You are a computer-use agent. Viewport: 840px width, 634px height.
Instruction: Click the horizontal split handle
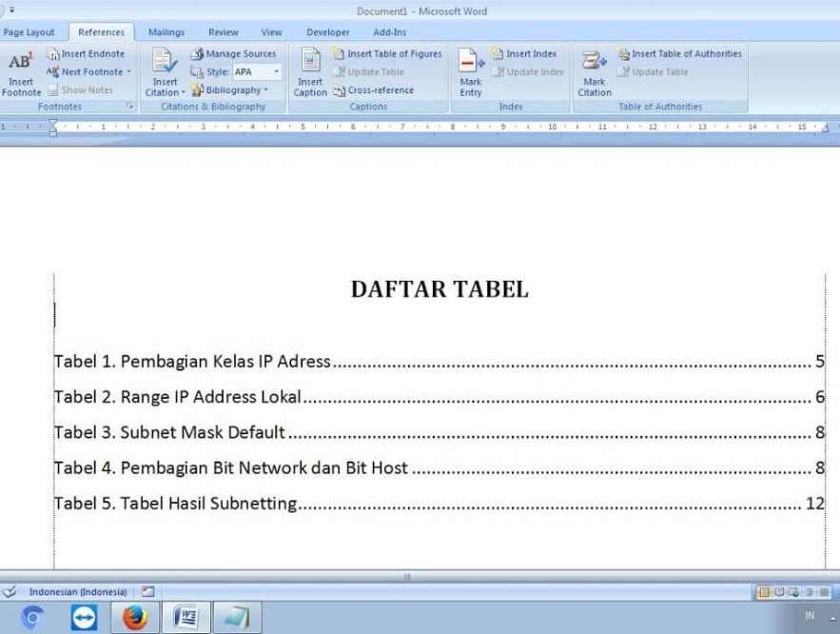[x=408, y=577]
